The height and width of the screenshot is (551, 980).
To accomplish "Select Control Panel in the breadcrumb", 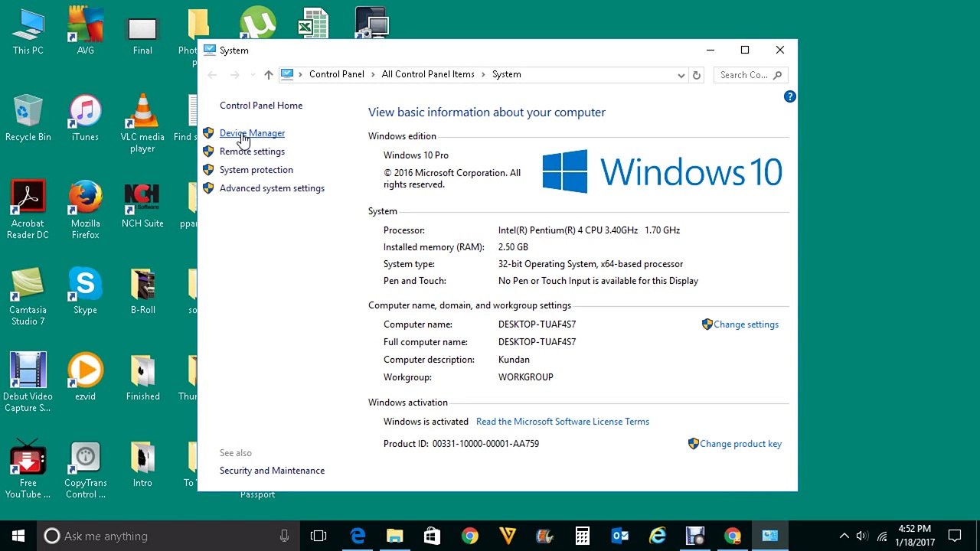I will (x=336, y=74).
